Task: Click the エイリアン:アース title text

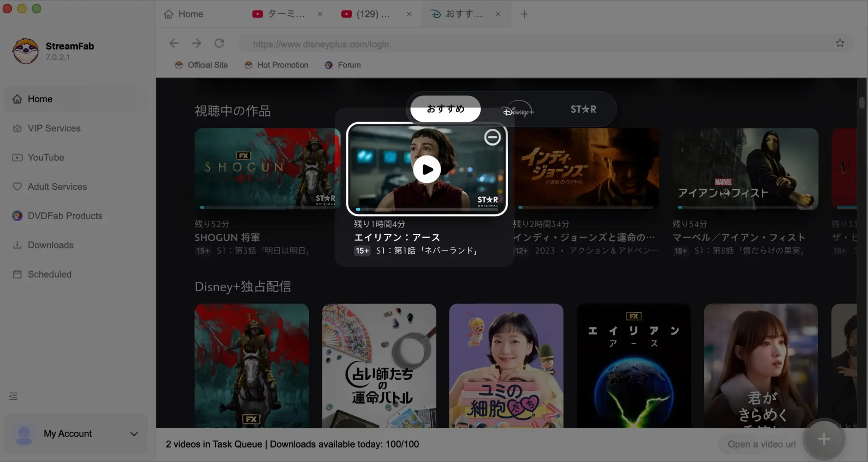Action: (397, 237)
